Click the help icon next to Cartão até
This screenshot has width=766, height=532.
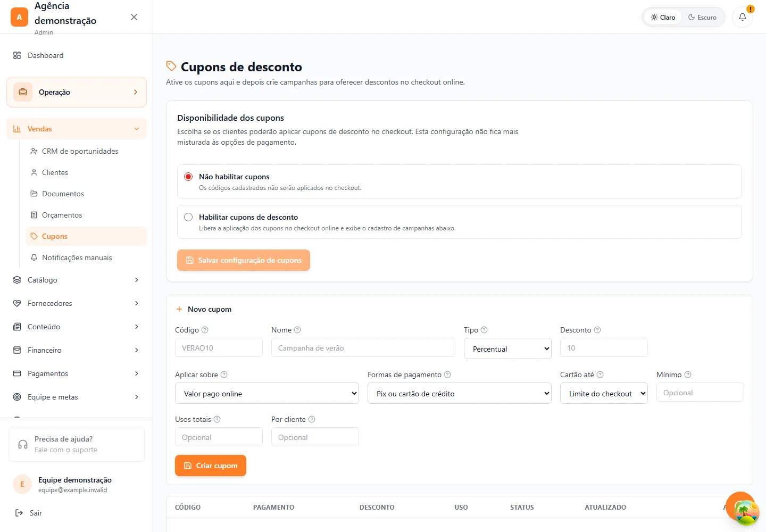600,375
